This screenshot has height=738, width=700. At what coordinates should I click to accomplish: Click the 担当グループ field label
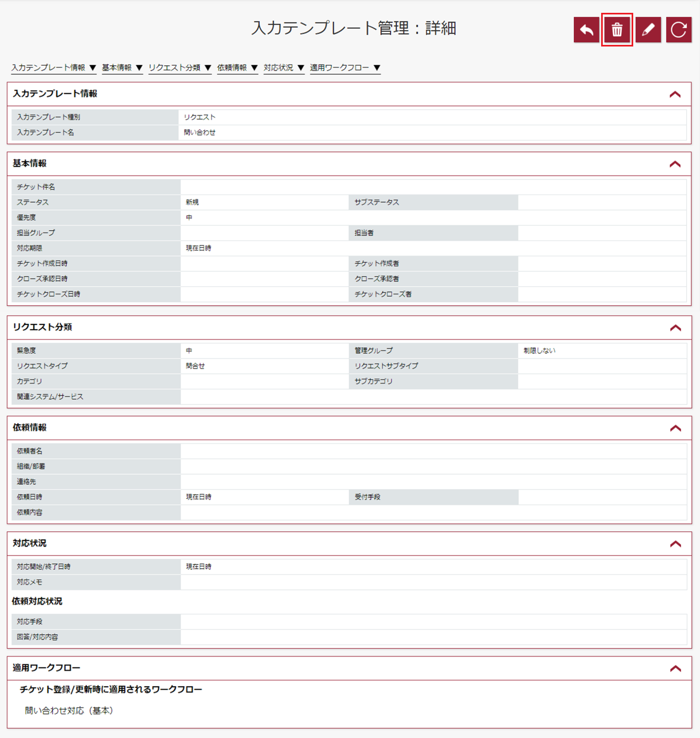point(36,233)
